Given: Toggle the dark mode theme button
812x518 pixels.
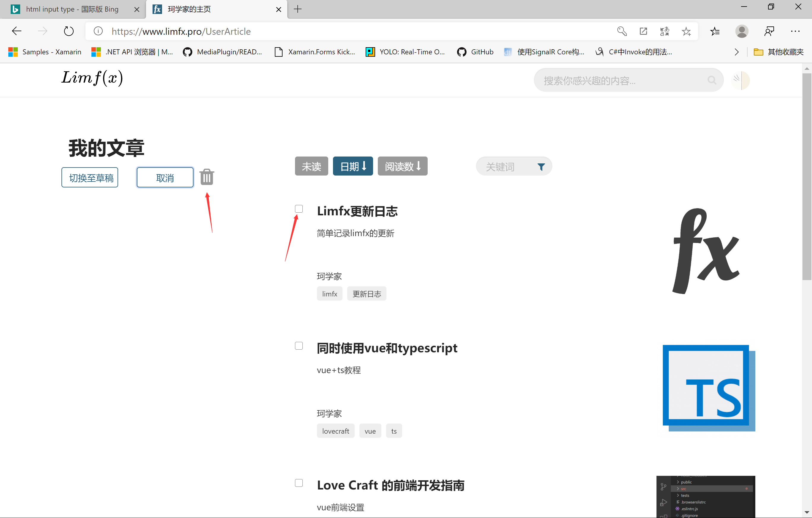Looking at the screenshot, I should tap(740, 80).
